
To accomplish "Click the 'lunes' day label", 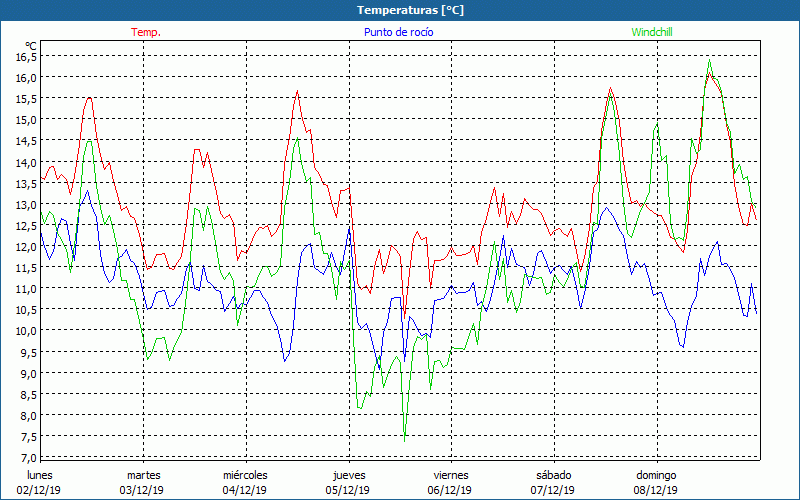I will click(40, 475).
